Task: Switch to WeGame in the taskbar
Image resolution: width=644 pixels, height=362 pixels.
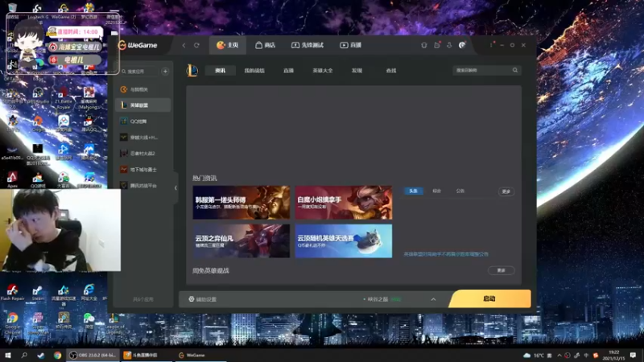Action: (x=200, y=355)
